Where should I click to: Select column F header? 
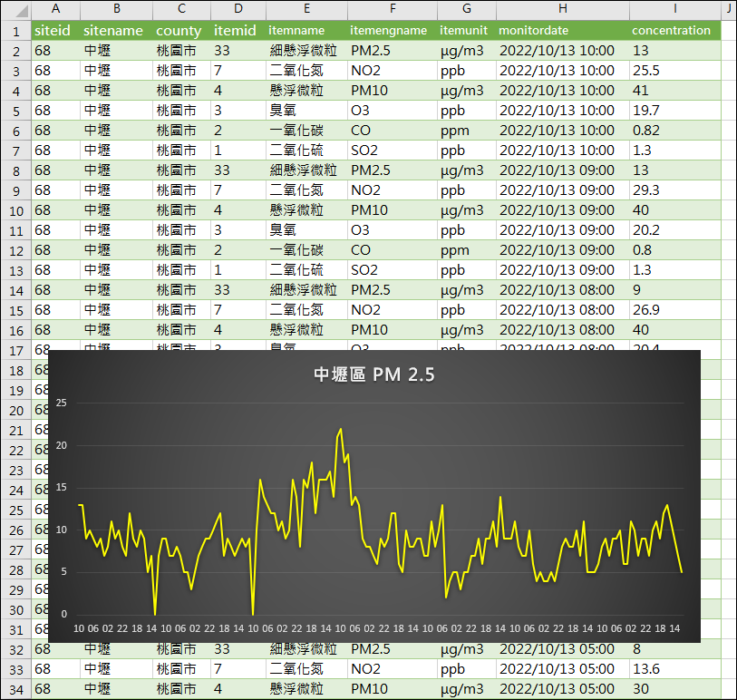pyautogui.click(x=393, y=10)
